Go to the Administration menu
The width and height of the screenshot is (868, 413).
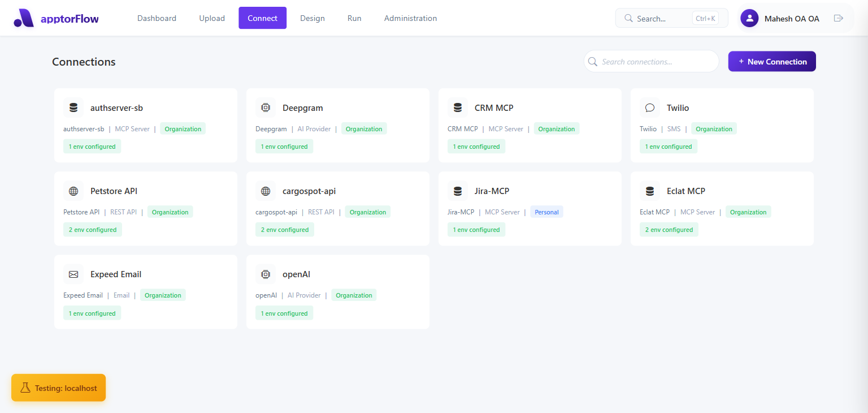point(410,18)
